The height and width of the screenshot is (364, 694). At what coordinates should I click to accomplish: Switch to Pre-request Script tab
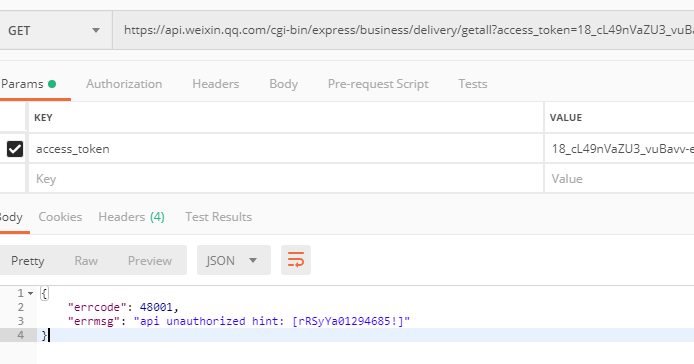pos(378,84)
